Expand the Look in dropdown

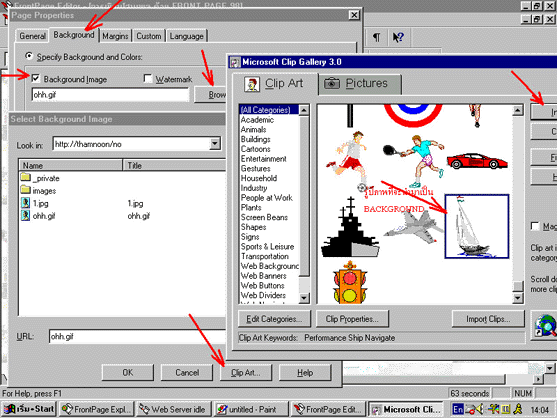215,144
